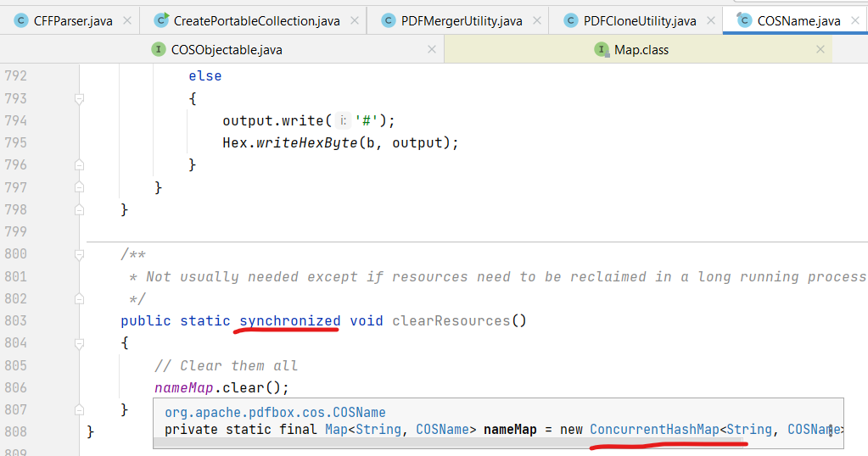Close the PDFCloneUtility.java tab
The height and width of the screenshot is (456, 868).
click(x=711, y=20)
